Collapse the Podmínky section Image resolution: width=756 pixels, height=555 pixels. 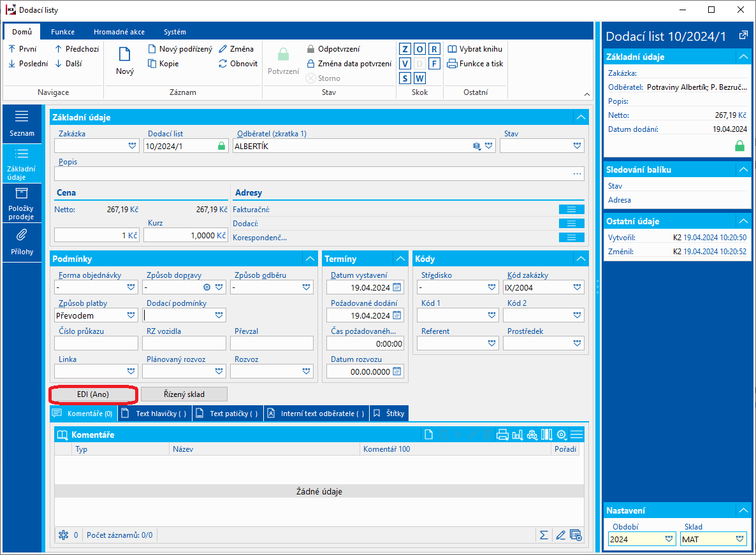click(310, 259)
